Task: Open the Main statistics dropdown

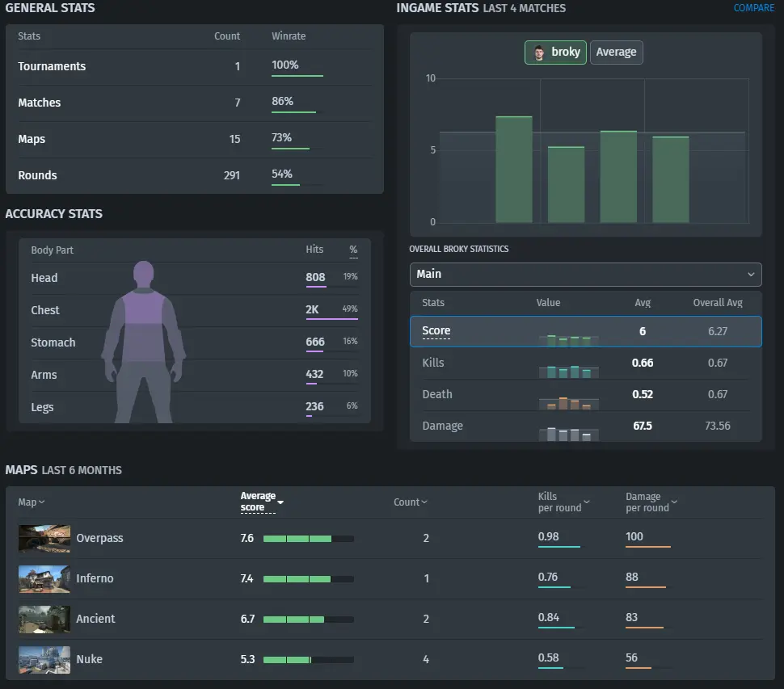Action: [x=585, y=275]
